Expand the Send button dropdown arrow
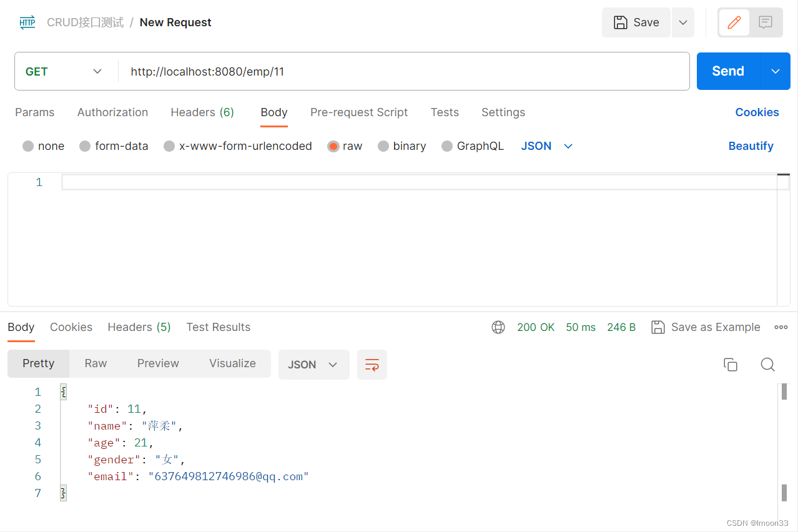The width and height of the screenshot is (798, 532). pyautogui.click(x=774, y=71)
